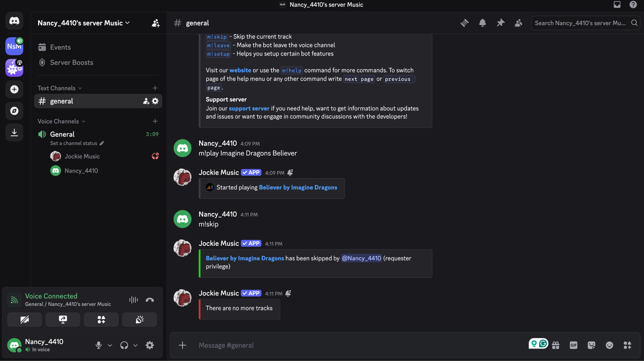Open the Grammarly extension widget

pyautogui.click(x=538, y=343)
